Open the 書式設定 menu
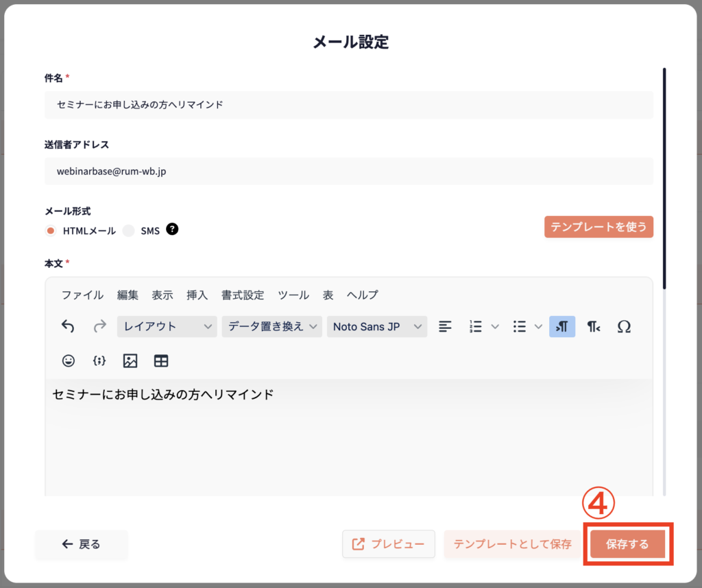 (x=242, y=295)
